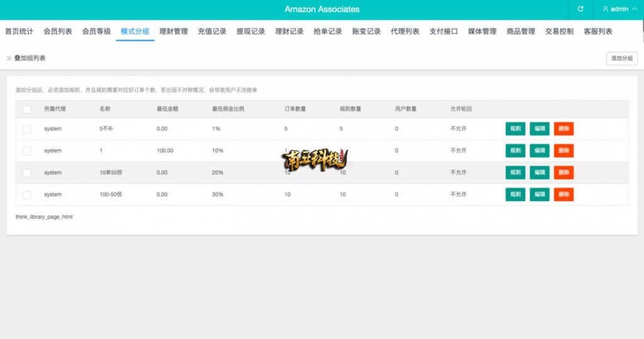Select the 客服列表 tab
This screenshot has width=644, height=339.
pyautogui.click(x=597, y=31)
